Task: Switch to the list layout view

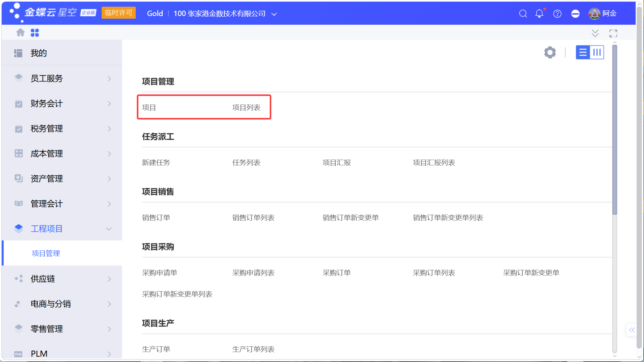Action: point(583,52)
